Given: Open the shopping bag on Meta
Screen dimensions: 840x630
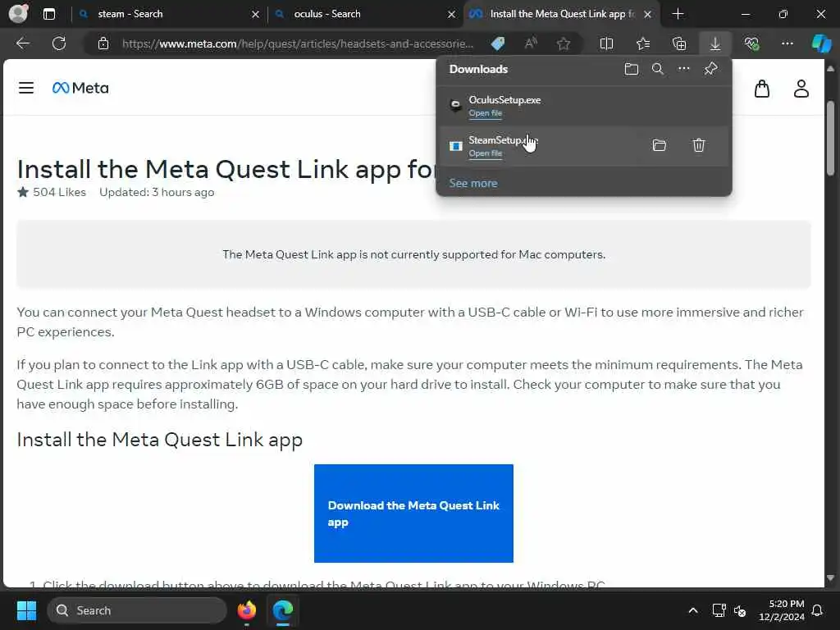Looking at the screenshot, I should coord(762,89).
